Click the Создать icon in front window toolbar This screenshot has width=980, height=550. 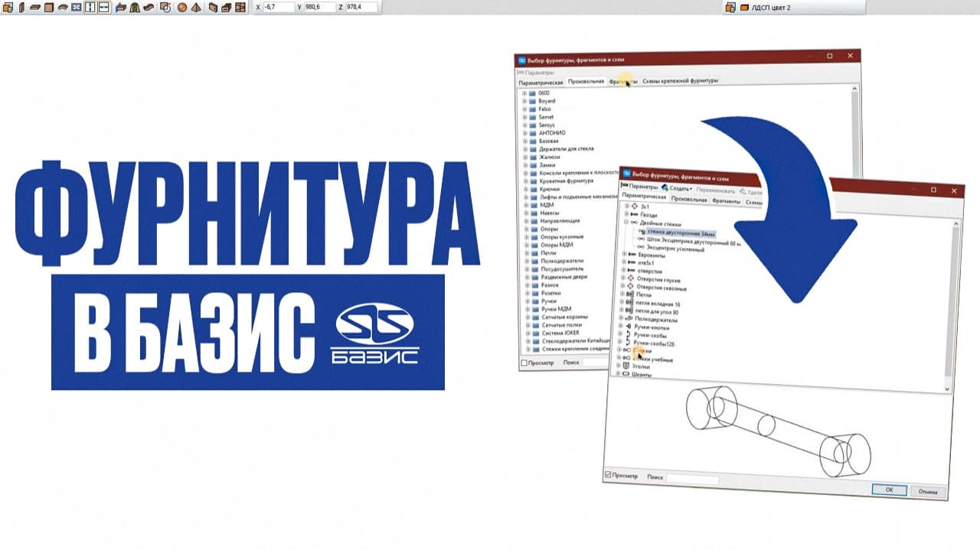click(664, 187)
